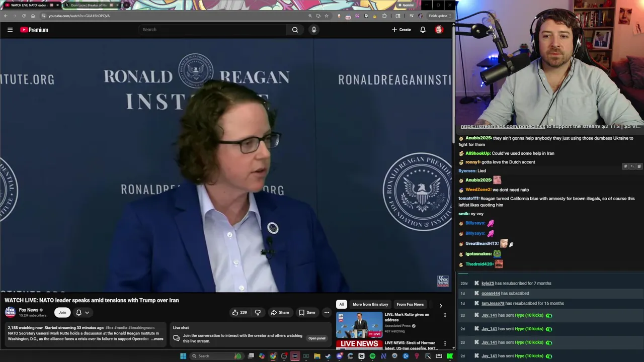This screenshot has height=362, width=644.
Task: Open Mark Rutte gives an address thumbnail
Action: click(x=359, y=324)
